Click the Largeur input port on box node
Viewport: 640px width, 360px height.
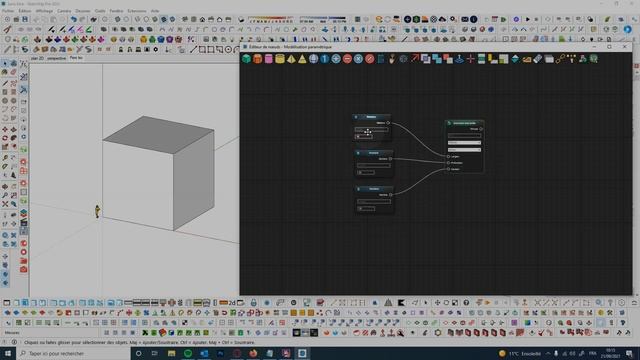pos(448,156)
